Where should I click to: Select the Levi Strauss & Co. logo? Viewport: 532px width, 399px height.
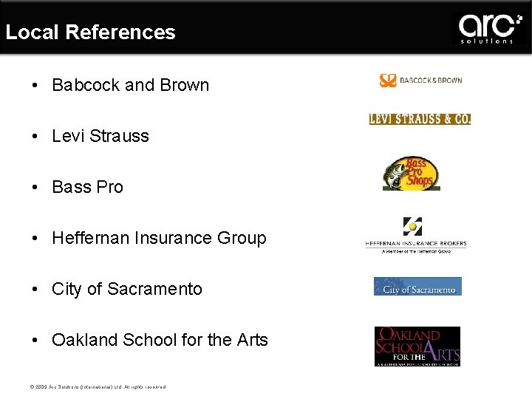coord(420,119)
